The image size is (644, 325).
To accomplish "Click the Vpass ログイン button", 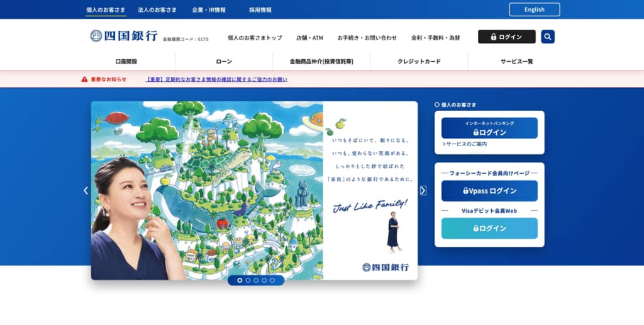I will click(489, 191).
